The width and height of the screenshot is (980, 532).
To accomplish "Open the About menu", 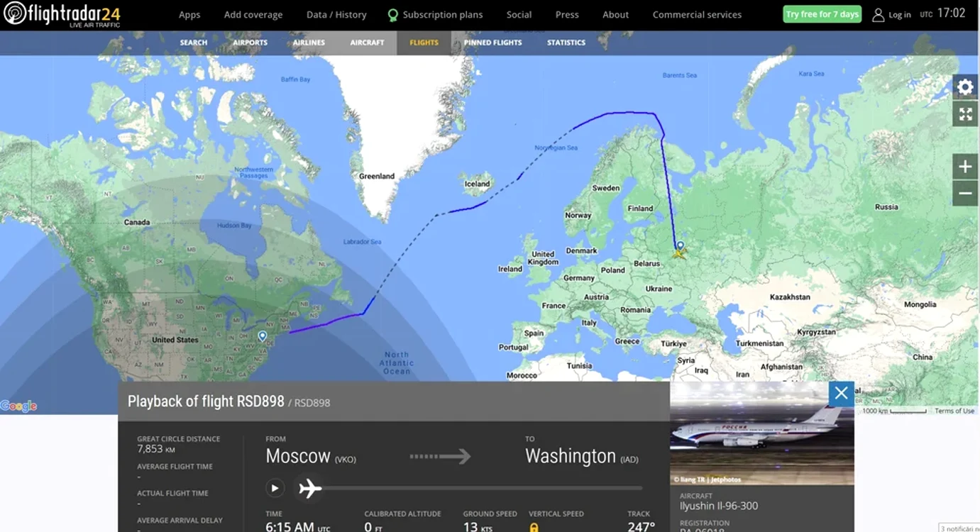I will click(615, 15).
